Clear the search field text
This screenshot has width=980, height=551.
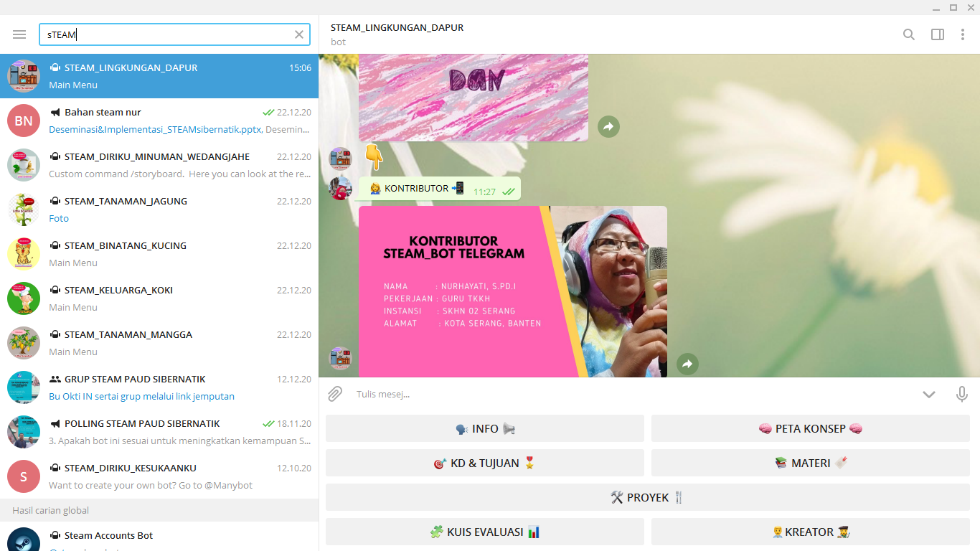tap(299, 34)
